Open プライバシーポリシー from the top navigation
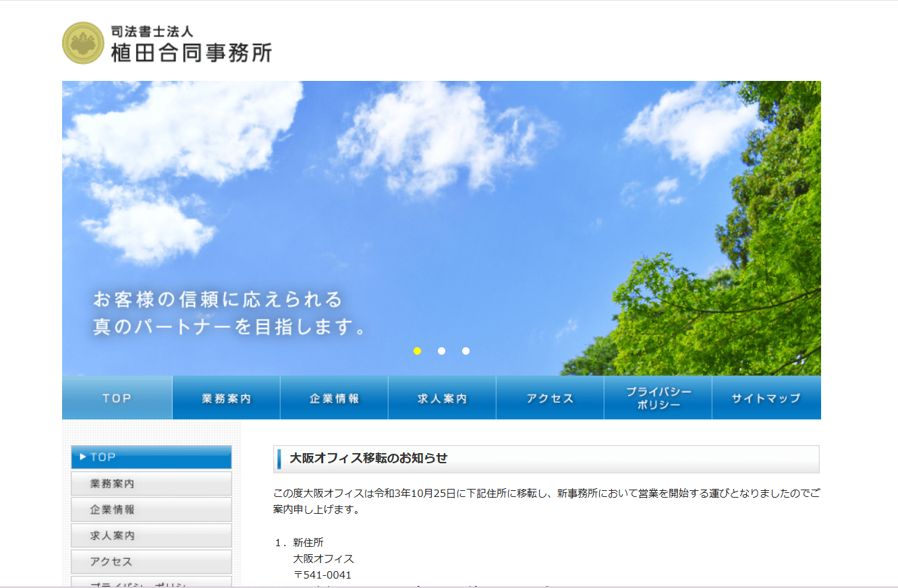Viewport: 898px width, 588px height. pyautogui.click(x=658, y=398)
